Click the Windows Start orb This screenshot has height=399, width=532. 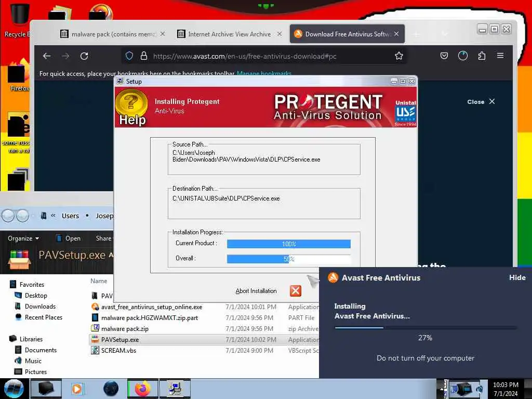click(14, 389)
